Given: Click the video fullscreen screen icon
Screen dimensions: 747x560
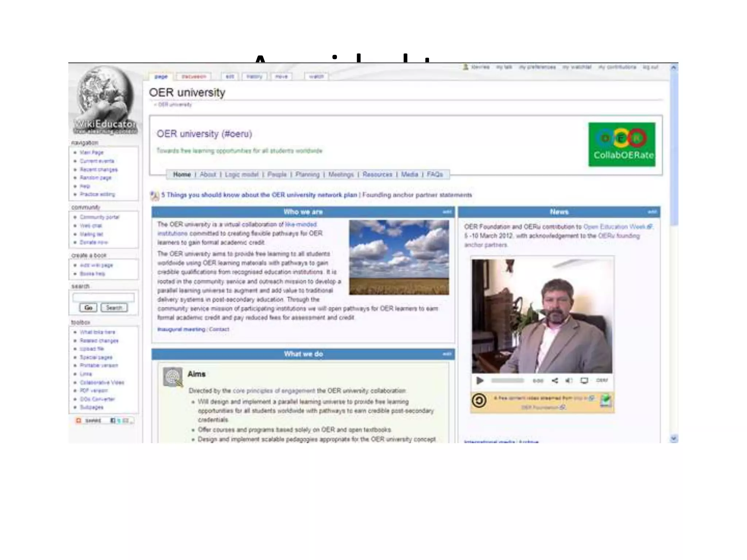Looking at the screenshot, I should pos(584,381).
